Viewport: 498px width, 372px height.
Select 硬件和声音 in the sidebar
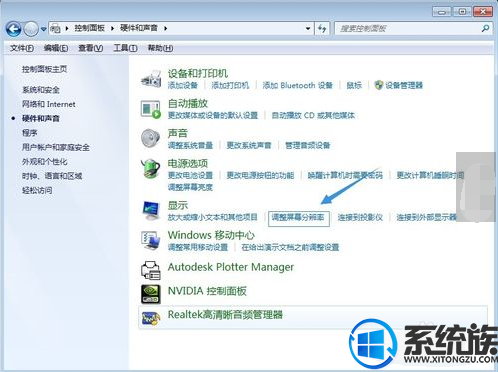click(41, 118)
